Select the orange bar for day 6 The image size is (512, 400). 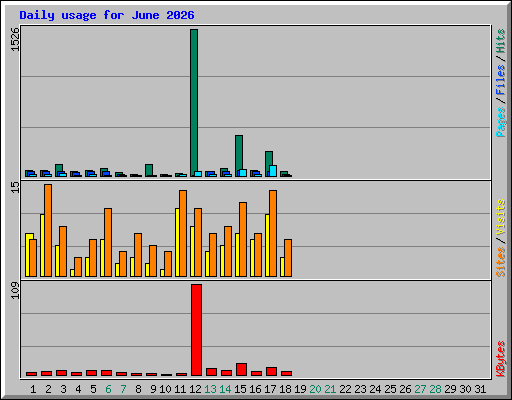(x=108, y=242)
